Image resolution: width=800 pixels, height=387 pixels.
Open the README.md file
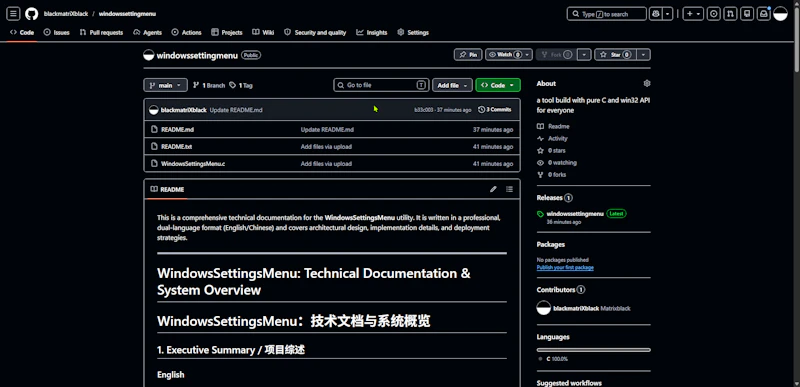tap(178, 130)
